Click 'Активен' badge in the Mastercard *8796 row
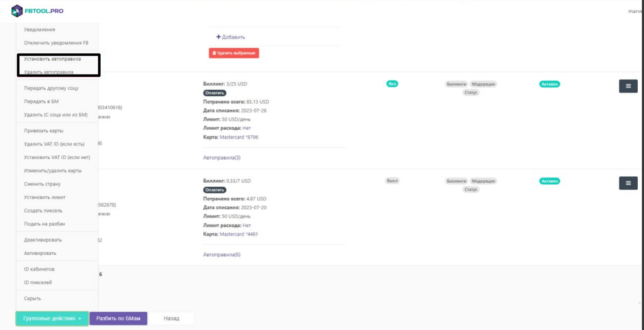 [x=549, y=84]
